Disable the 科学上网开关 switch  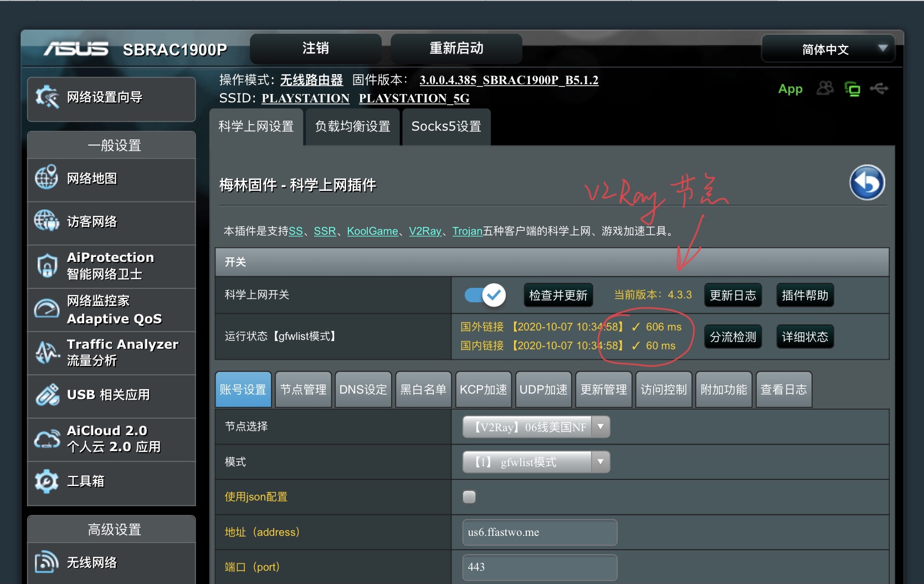(483, 295)
